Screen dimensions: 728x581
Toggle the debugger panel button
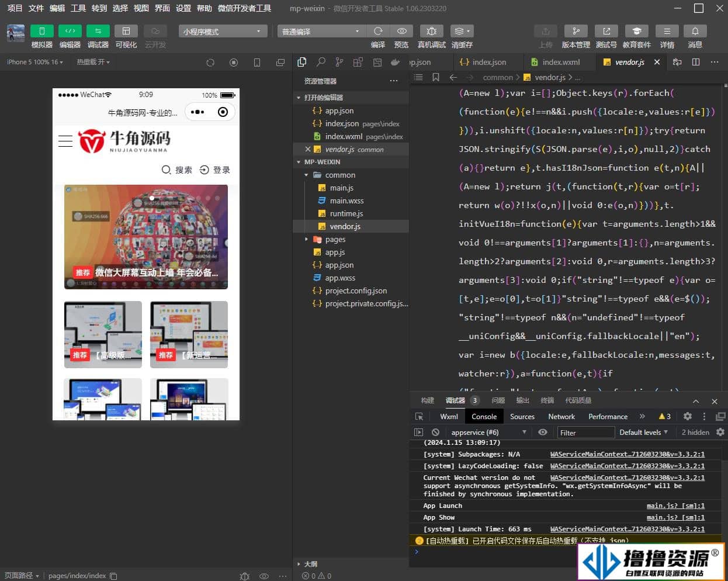click(98, 31)
